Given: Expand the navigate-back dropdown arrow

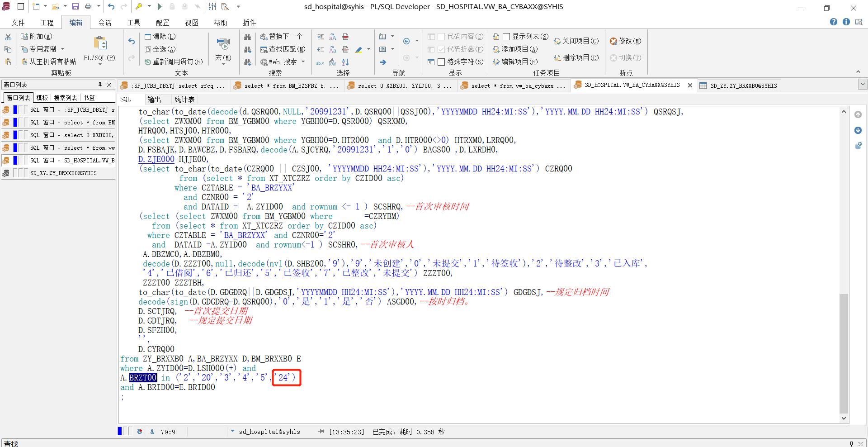Looking at the screenshot, I should pyautogui.click(x=417, y=41).
